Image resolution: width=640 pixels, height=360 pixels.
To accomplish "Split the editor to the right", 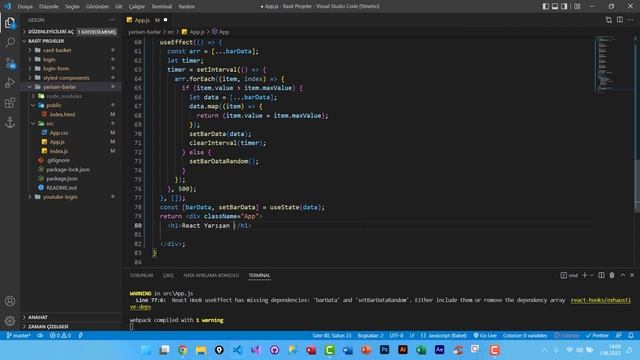I will (x=620, y=20).
